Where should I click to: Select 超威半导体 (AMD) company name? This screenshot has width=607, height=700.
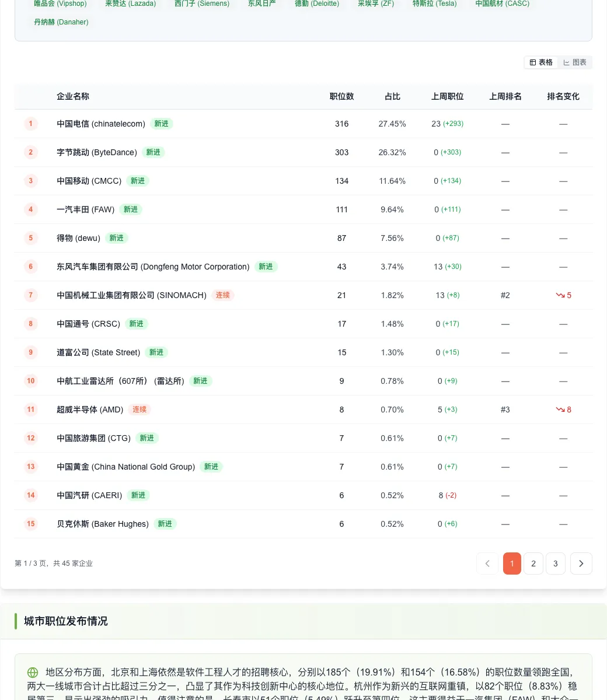tap(90, 409)
